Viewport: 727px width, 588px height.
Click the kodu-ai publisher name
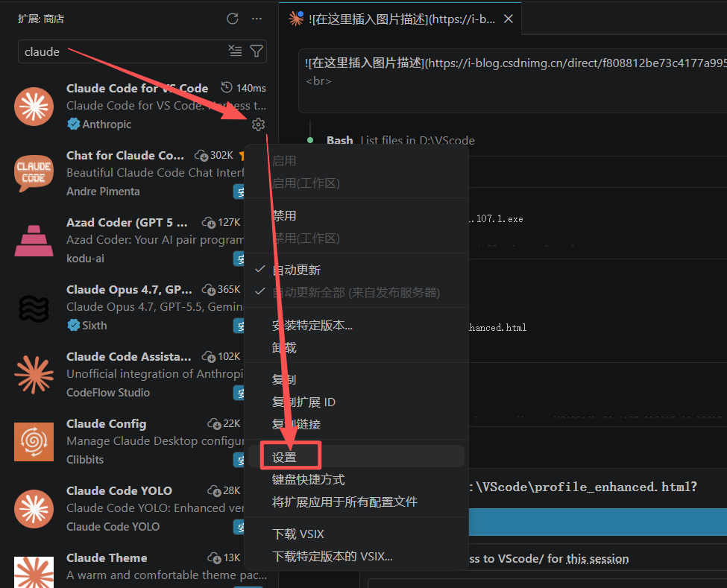pyautogui.click(x=85, y=259)
